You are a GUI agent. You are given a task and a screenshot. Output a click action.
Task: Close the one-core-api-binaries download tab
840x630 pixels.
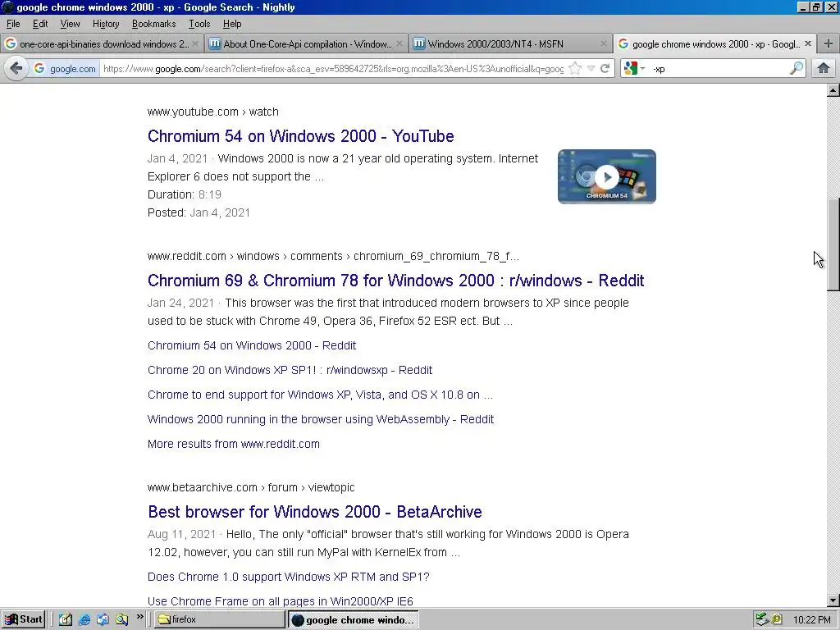pyautogui.click(x=195, y=44)
